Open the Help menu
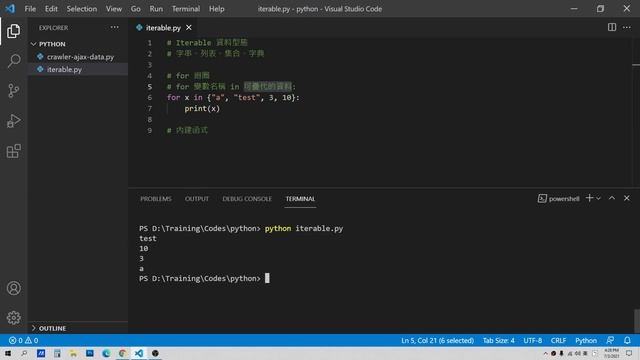 [x=217, y=9]
